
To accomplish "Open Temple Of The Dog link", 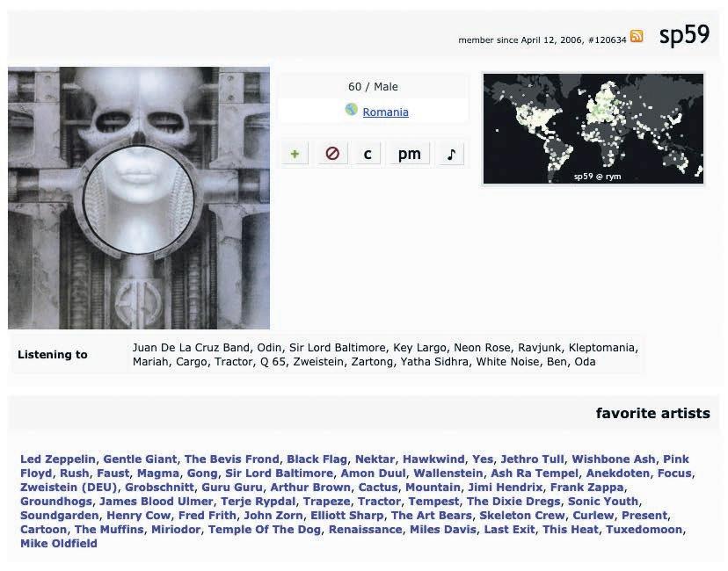I will 265,530.
